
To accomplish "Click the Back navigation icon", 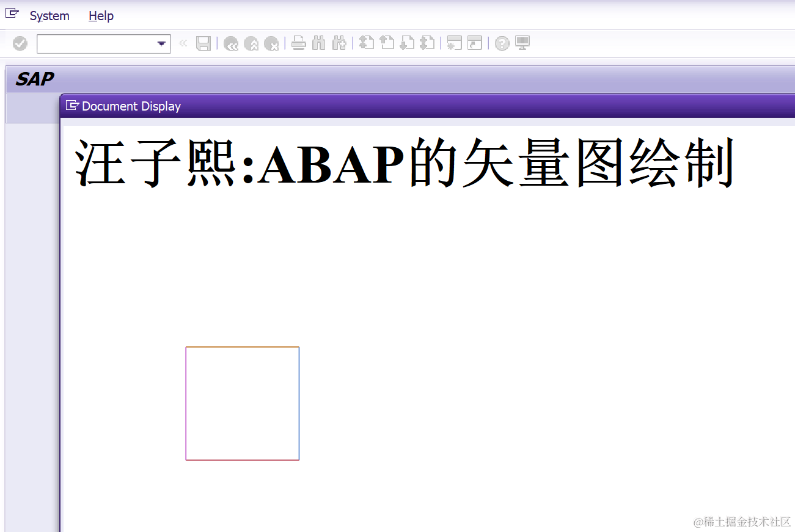I will pos(231,43).
